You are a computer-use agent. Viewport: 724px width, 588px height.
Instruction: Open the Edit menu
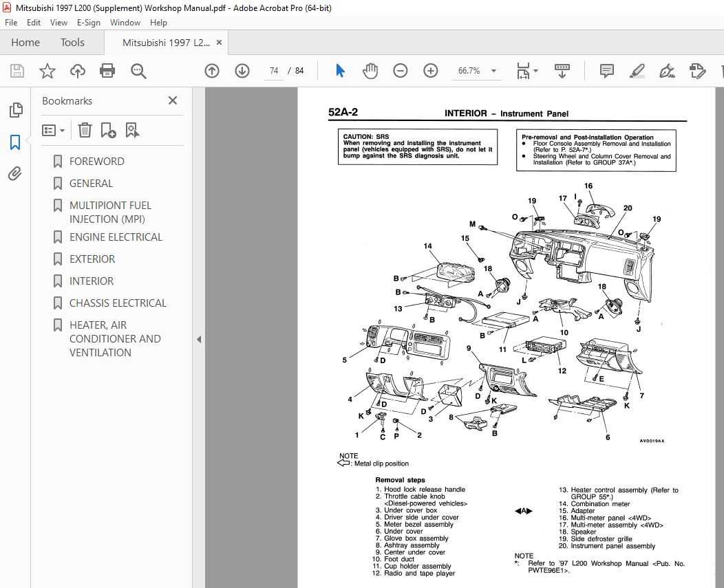click(33, 22)
